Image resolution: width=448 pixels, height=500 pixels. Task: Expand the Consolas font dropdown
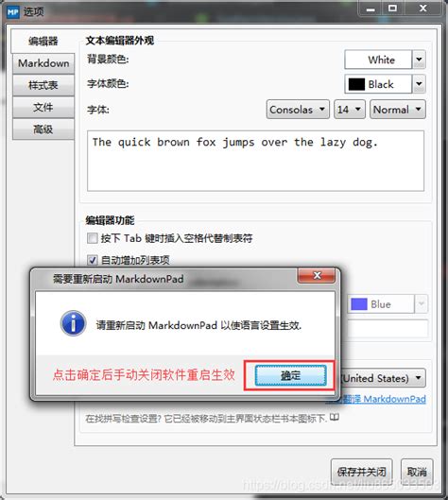[x=298, y=110]
